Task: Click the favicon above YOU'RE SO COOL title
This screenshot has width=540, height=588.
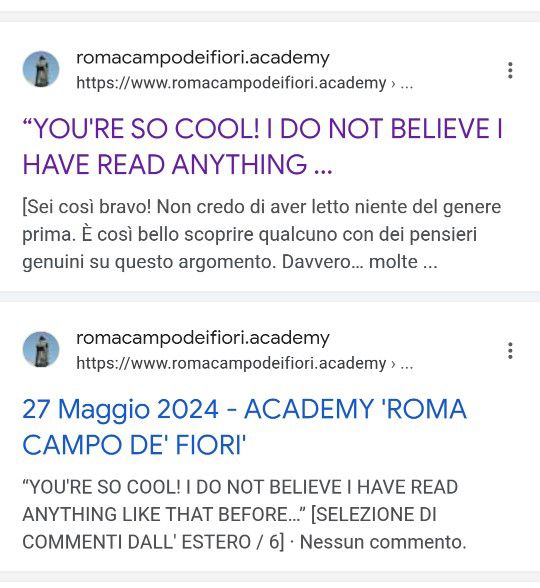Action: point(41,69)
